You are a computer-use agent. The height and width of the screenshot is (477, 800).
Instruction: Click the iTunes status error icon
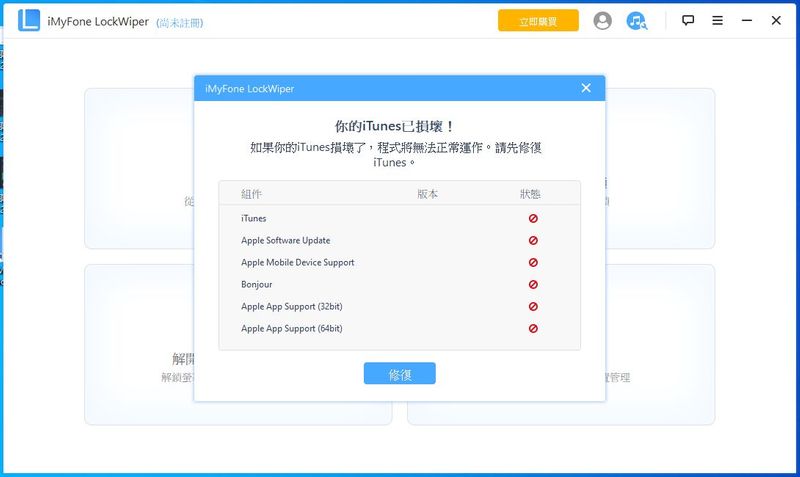(533, 218)
